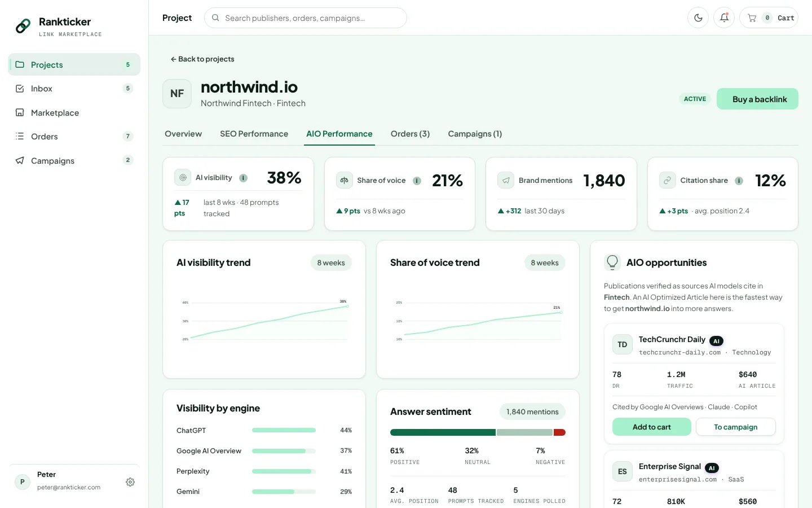The image size is (812, 508).
Task: Click the Campaigns megaphone icon
Action: point(20,160)
